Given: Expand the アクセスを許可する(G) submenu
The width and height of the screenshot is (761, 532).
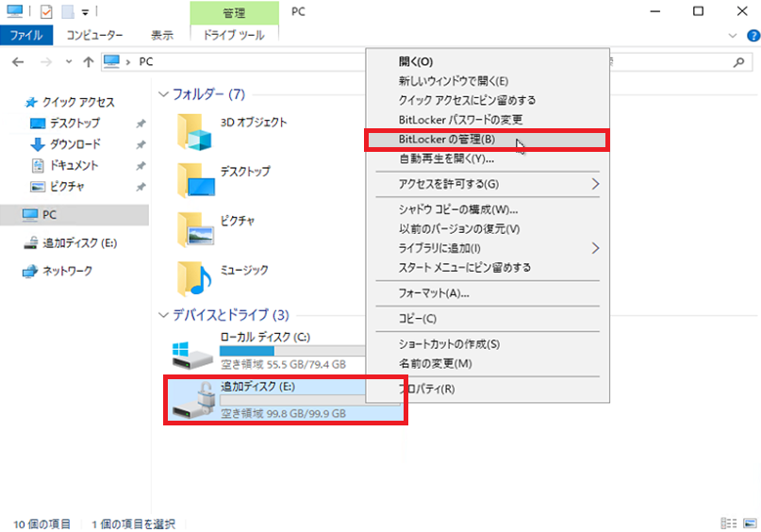Looking at the screenshot, I should tap(488, 184).
